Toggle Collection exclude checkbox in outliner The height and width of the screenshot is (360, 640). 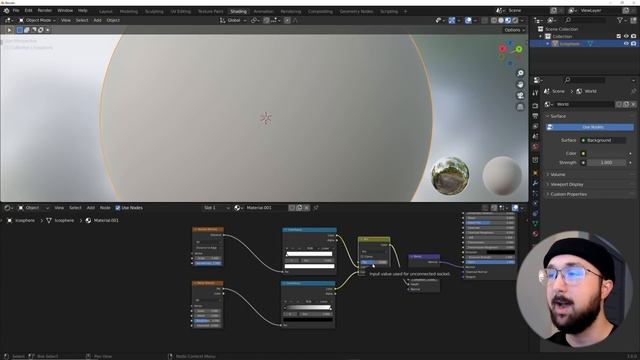[x=619, y=36]
